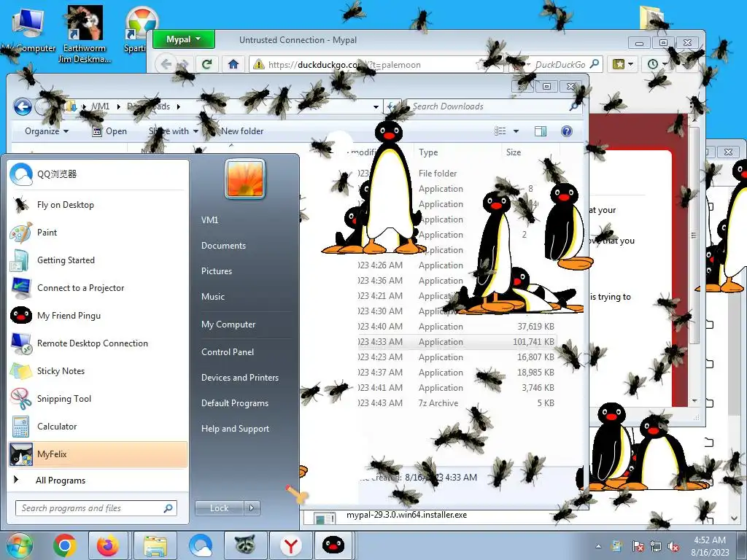The width and height of the screenshot is (747, 560).
Task: Click the taskbar clock showing 4:52 AM
Action: coord(710,546)
